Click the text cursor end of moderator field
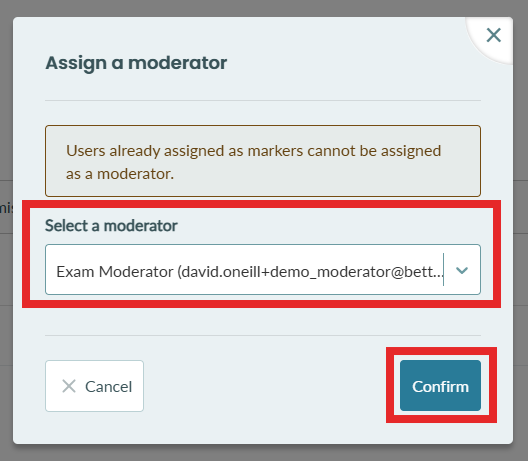Image resolution: width=528 pixels, height=461 pixels. tap(443, 269)
